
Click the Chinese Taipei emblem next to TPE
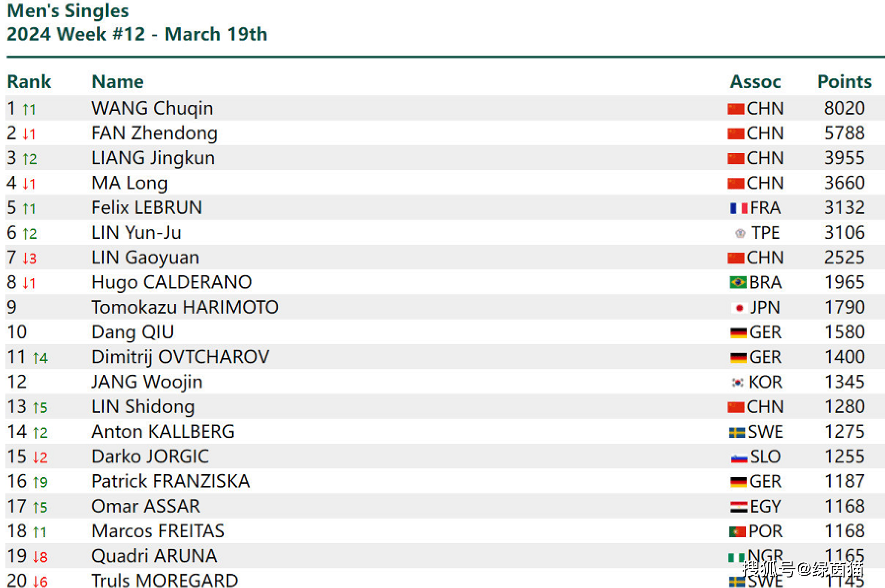pyautogui.click(x=740, y=233)
